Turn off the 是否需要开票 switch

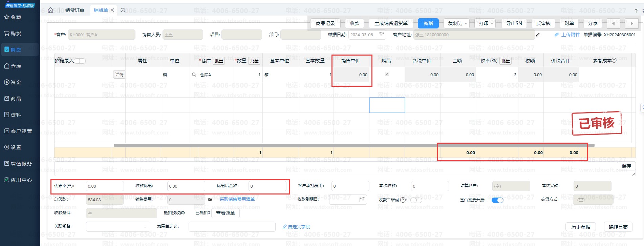[497, 200]
